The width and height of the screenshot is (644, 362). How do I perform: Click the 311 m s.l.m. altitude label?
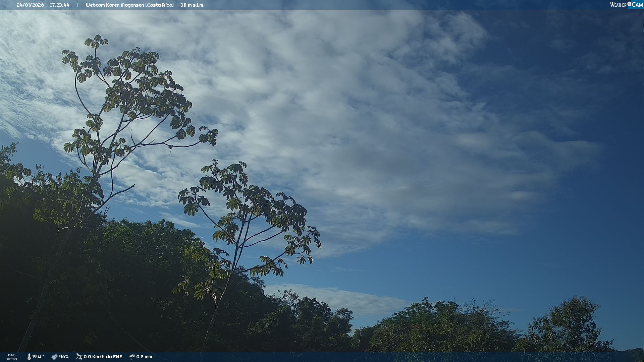[x=192, y=5]
